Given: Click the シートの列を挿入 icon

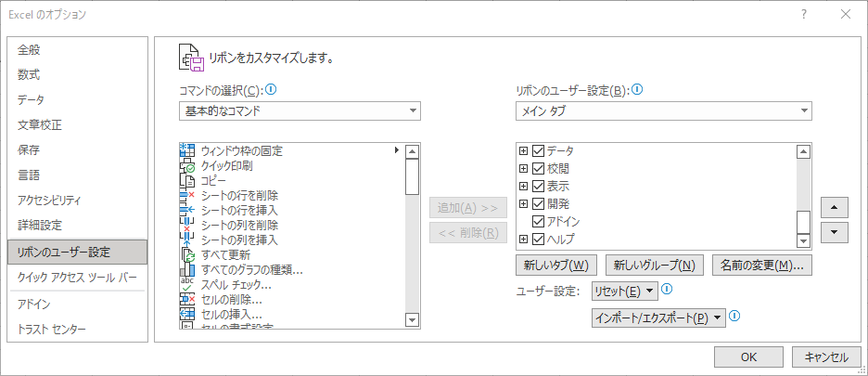Looking at the screenshot, I should (187, 240).
